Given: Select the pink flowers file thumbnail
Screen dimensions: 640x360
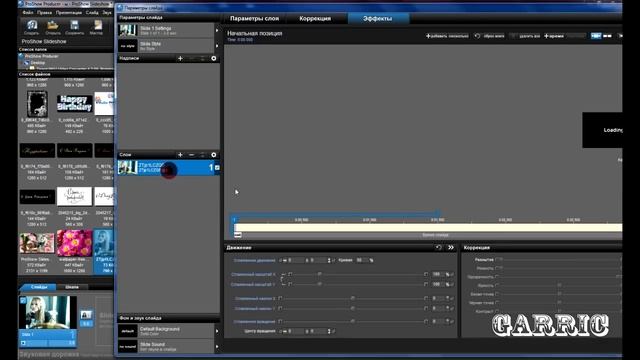Looking at the screenshot, I should click(74, 243).
